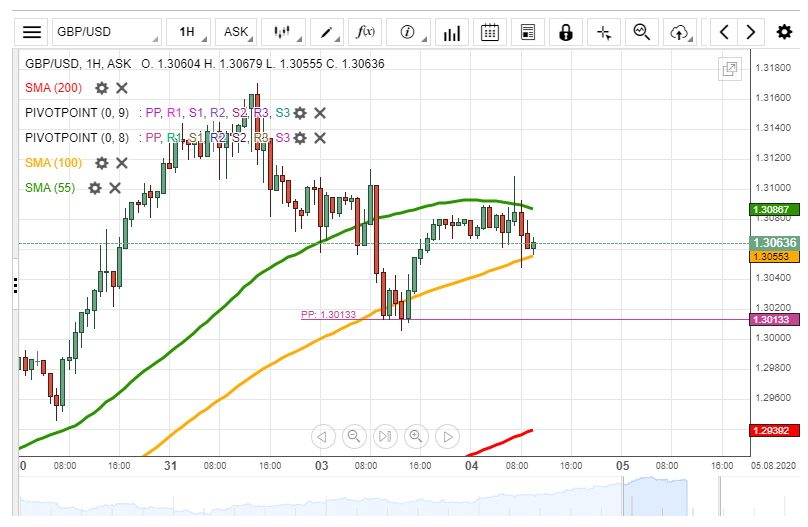Click the 03 date axis label

(x=322, y=466)
